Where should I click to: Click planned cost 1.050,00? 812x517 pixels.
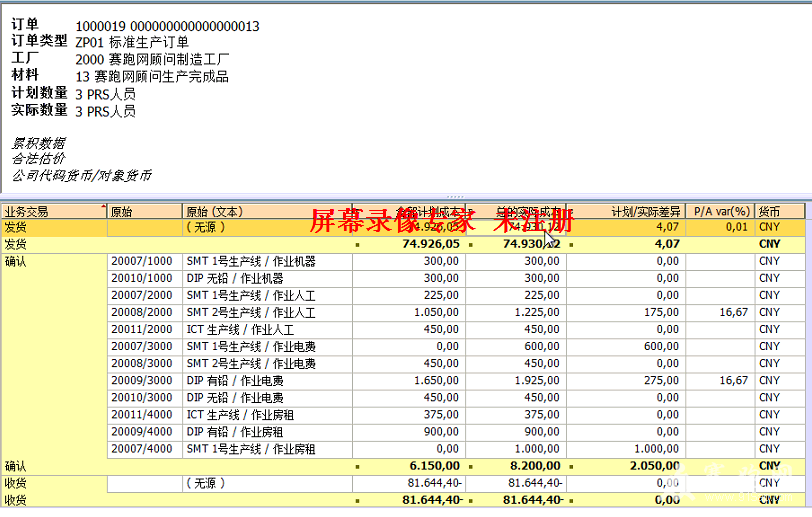tap(436, 312)
